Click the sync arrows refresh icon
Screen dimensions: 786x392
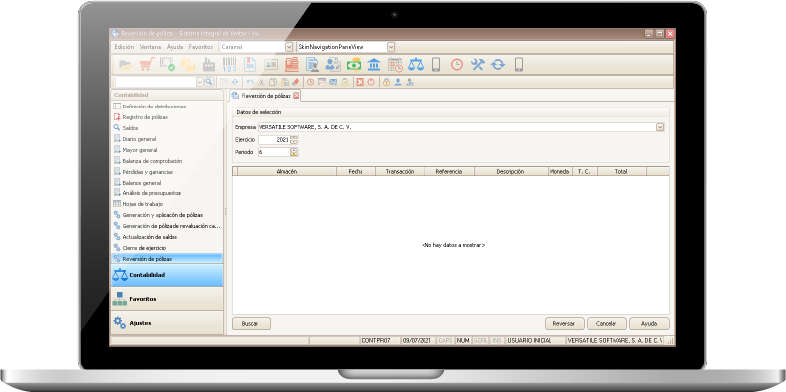tap(498, 65)
